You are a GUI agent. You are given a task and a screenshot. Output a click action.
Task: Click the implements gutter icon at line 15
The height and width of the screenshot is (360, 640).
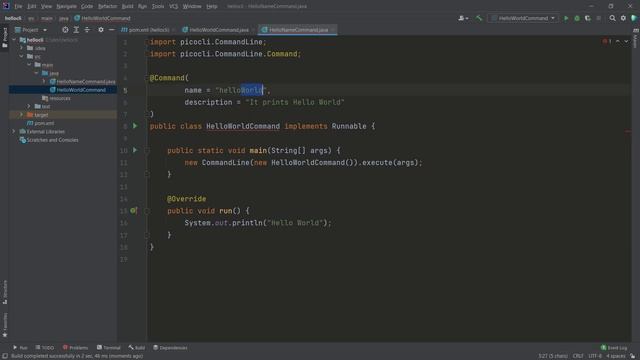133,211
